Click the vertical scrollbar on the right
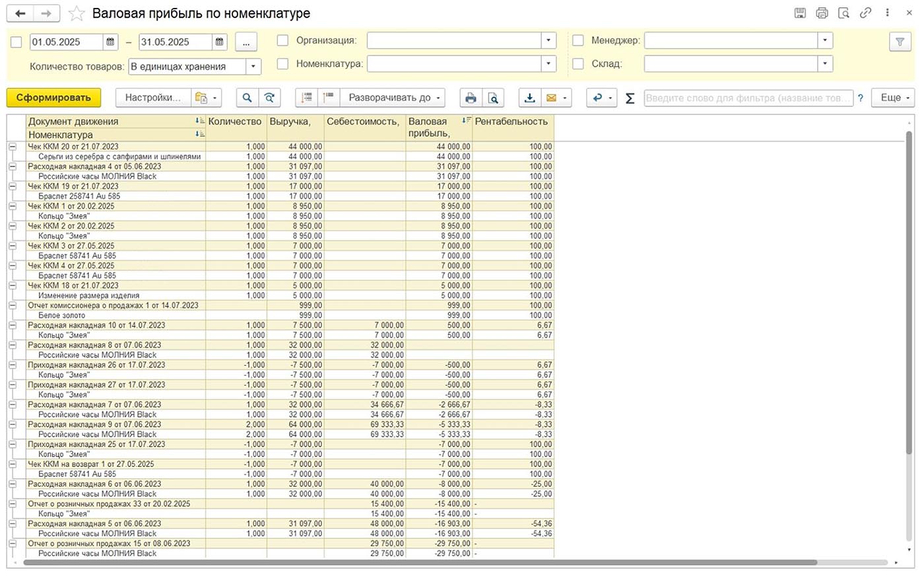 tap(910, 293)
